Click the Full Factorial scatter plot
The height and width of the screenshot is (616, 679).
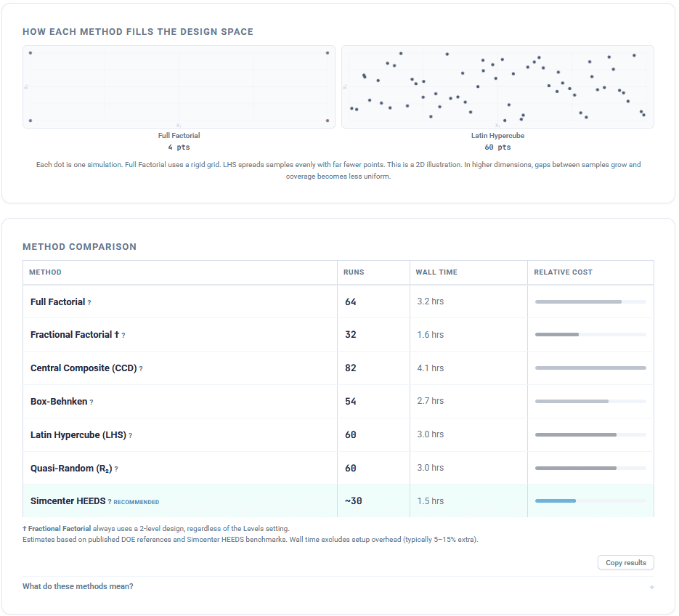tap(179, 87)
